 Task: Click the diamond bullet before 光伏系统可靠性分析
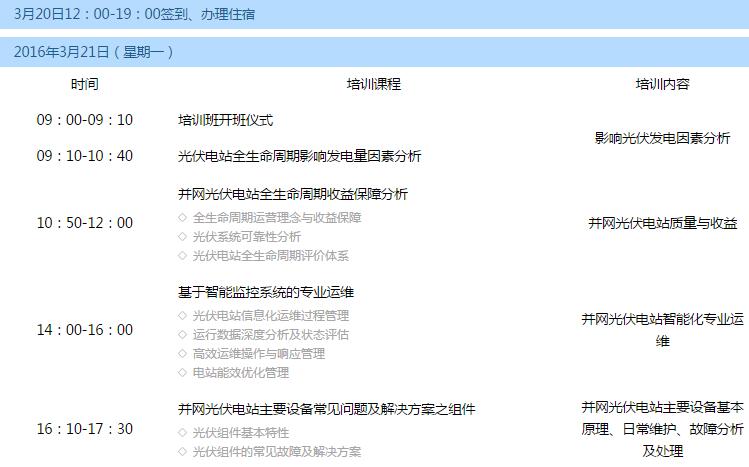[182, 237]
